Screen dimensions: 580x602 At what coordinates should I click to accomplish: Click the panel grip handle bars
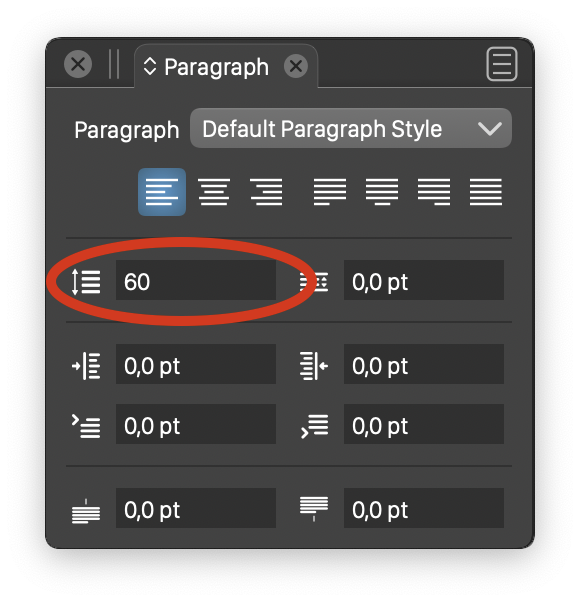(x=114, y=64)
